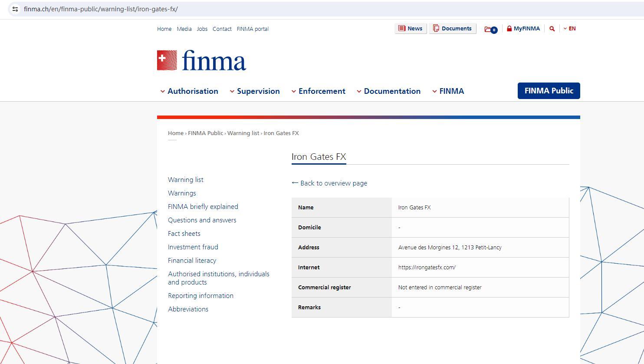This screenshot has height=364, width=644.
Task: Expand the Supervision menu
Action: pos(255,91)
